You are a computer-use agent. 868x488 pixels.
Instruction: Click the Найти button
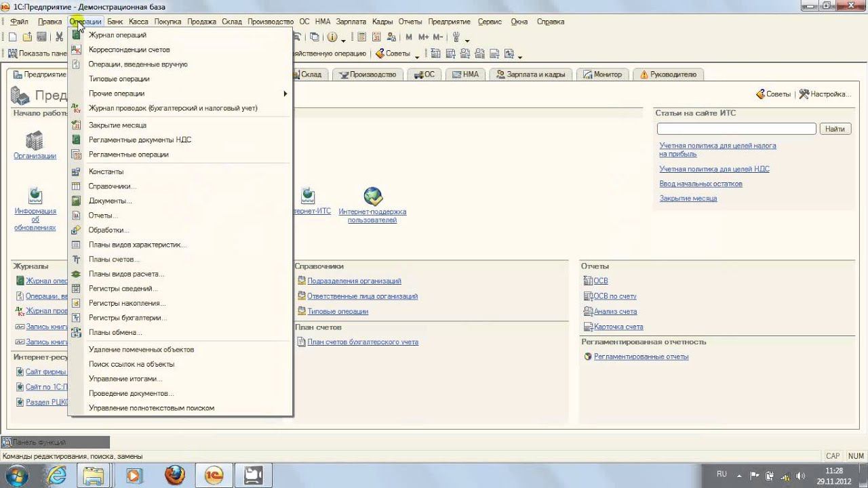tap(835, 129)
